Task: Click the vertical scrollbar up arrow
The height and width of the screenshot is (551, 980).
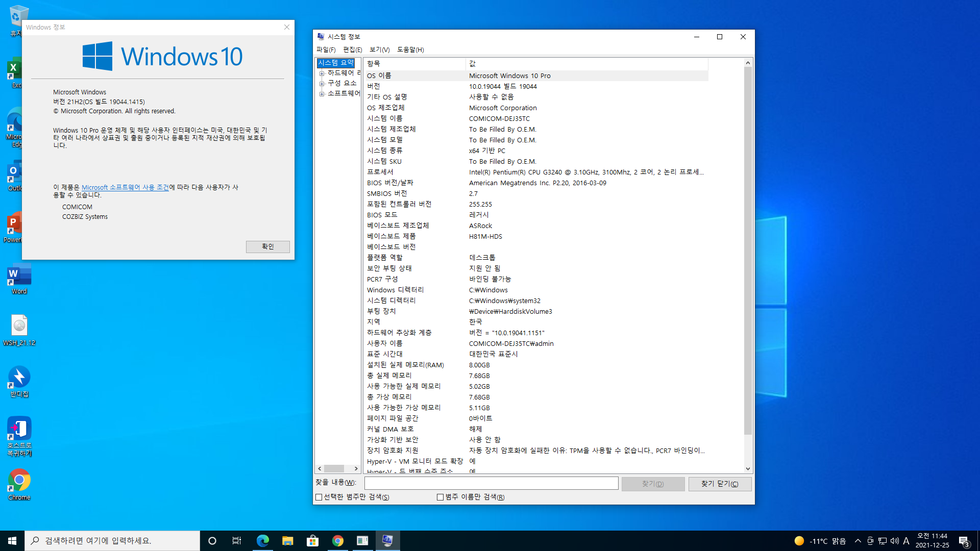Action: tap(748, 63)
